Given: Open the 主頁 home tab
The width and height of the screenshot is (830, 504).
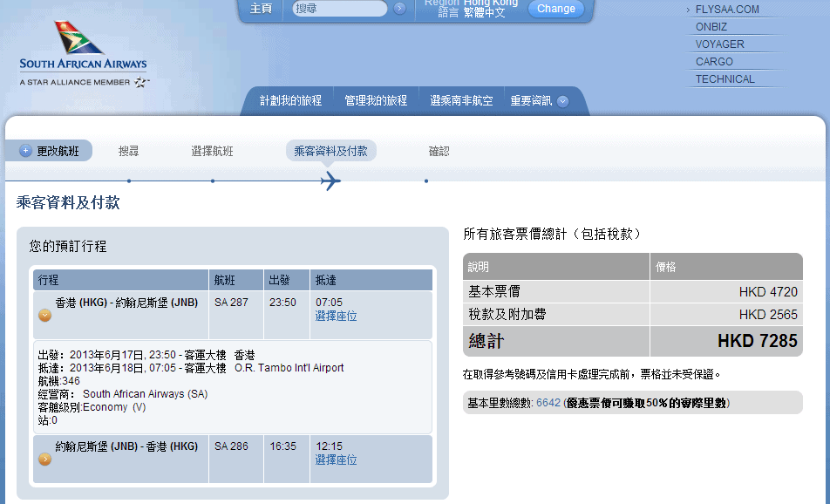Looking at the screenshot, I should coord(261,9).
